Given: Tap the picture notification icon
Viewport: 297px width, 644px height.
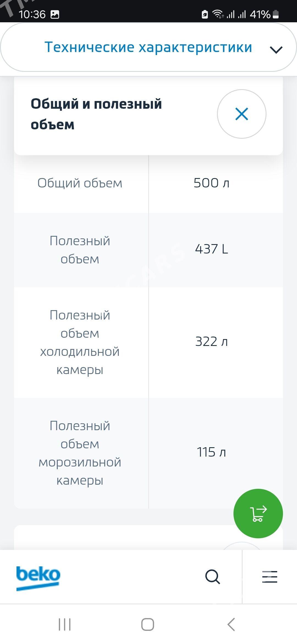Looking at the screenshot, I should (55, 14).
